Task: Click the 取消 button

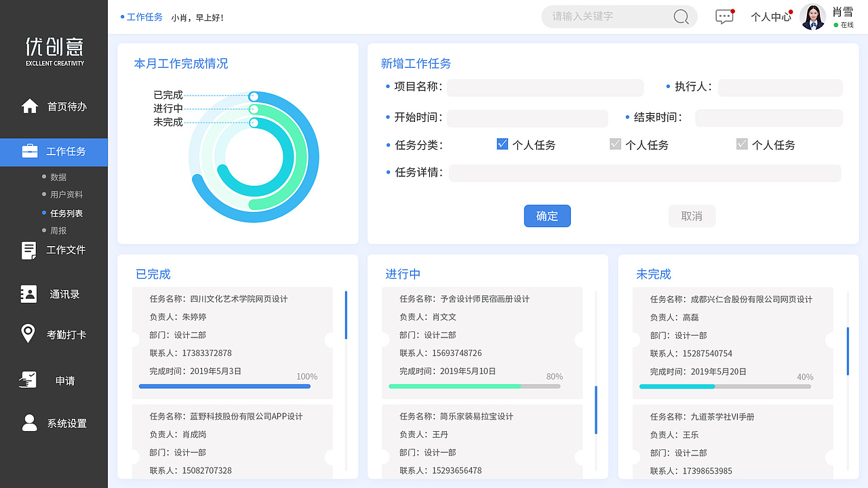Action: click(x=692, y=216)
